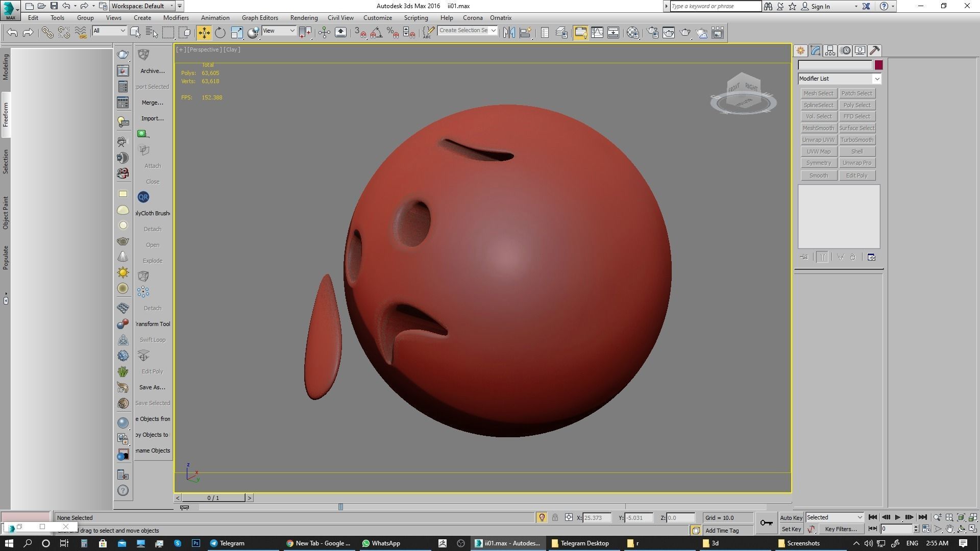Viewport: 980px width, 551px height.
Task: Open the Rendering menu
Action: coord(304,18)
